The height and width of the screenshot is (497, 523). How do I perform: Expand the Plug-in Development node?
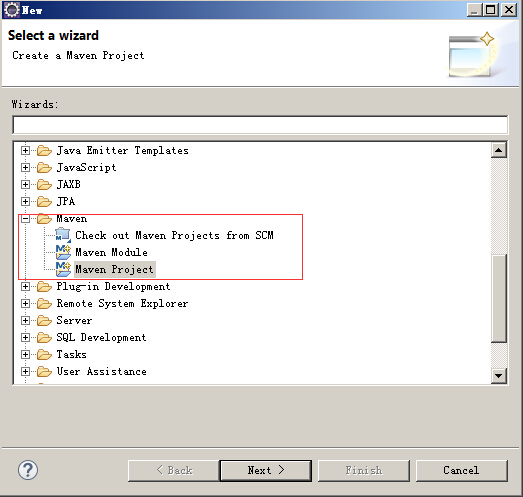pos(25,287)
